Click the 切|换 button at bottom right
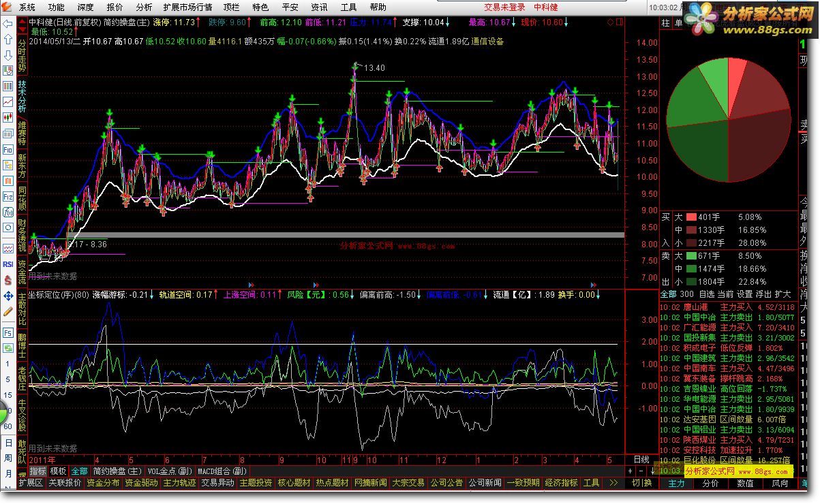Screen dimensions: 820x504 click(x=641, y=483)
